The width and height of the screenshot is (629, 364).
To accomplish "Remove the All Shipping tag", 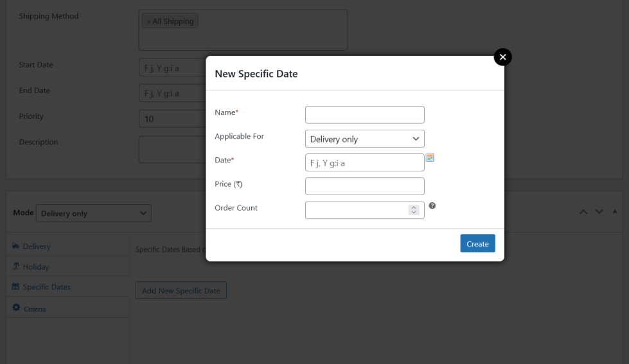I will click(148, 21).
